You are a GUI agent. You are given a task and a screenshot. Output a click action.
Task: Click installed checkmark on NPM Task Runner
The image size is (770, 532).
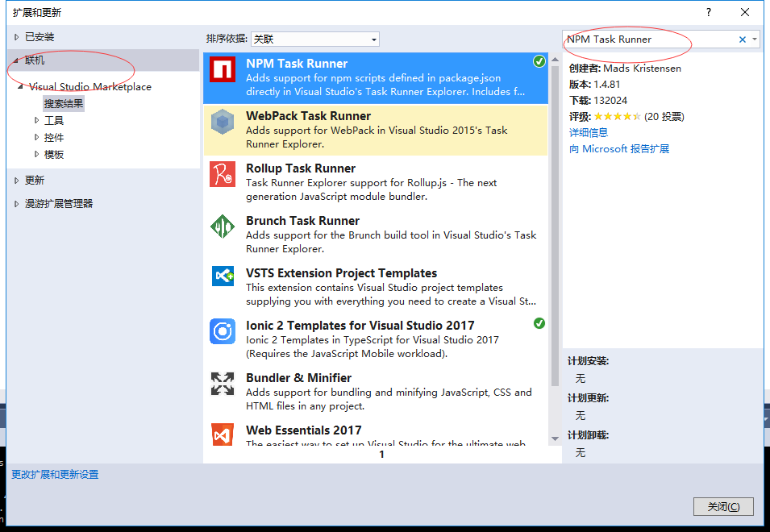click(x=539, y=61)
